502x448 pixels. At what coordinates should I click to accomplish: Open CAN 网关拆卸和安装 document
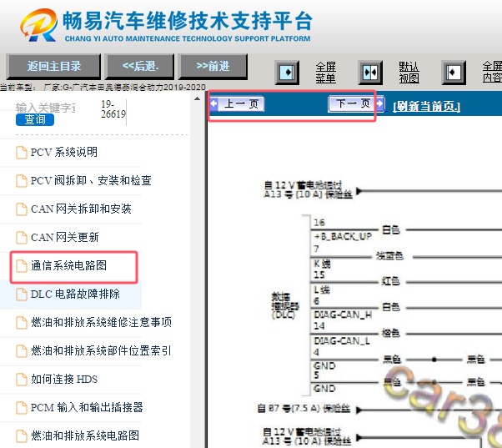81,209
